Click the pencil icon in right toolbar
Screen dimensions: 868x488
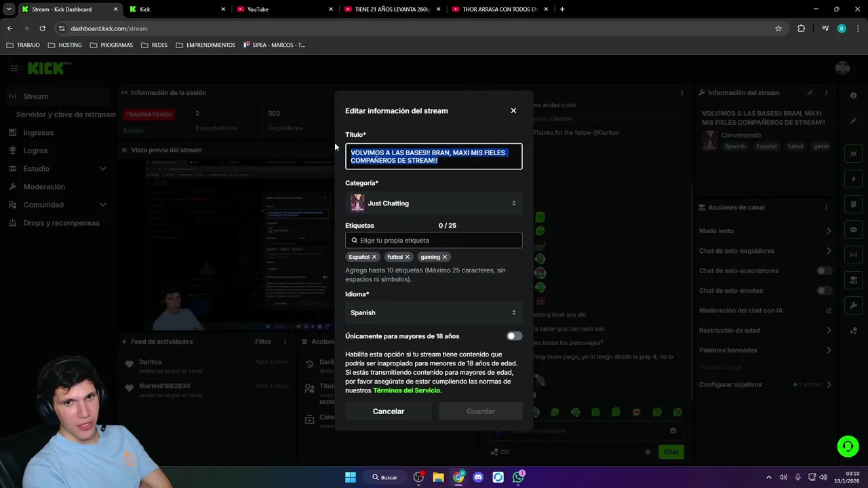pyautogui.click(x=854, y=121)
